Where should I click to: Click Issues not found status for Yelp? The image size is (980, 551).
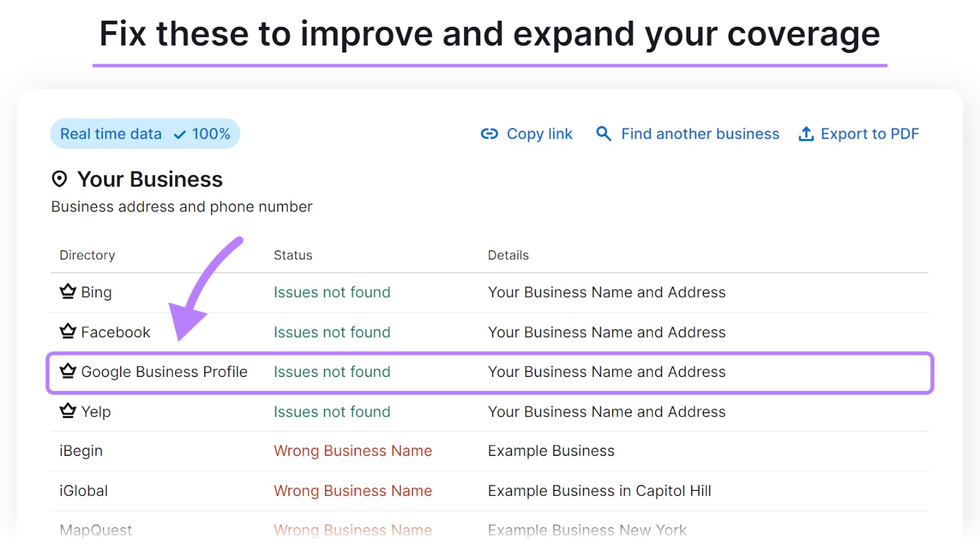tap(331, 411)
